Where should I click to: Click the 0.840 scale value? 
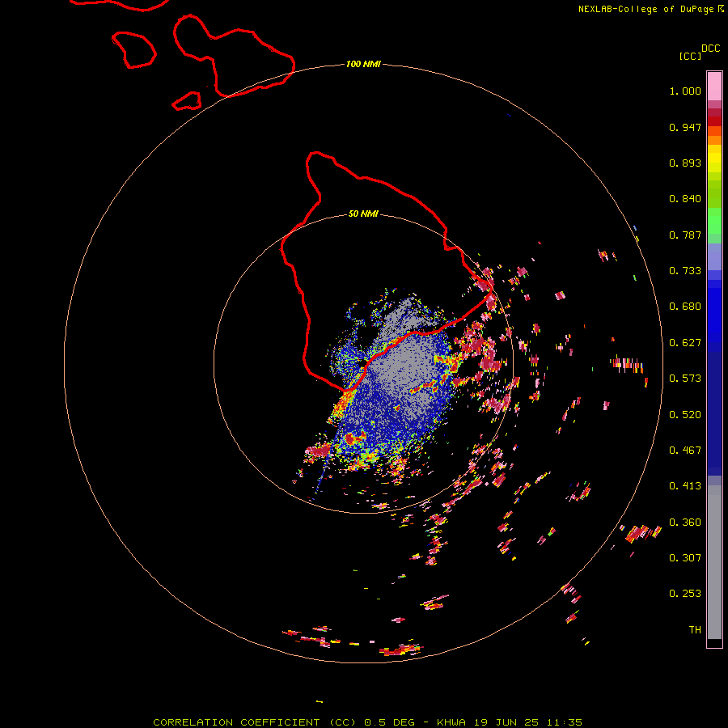[x=685, y=199]
